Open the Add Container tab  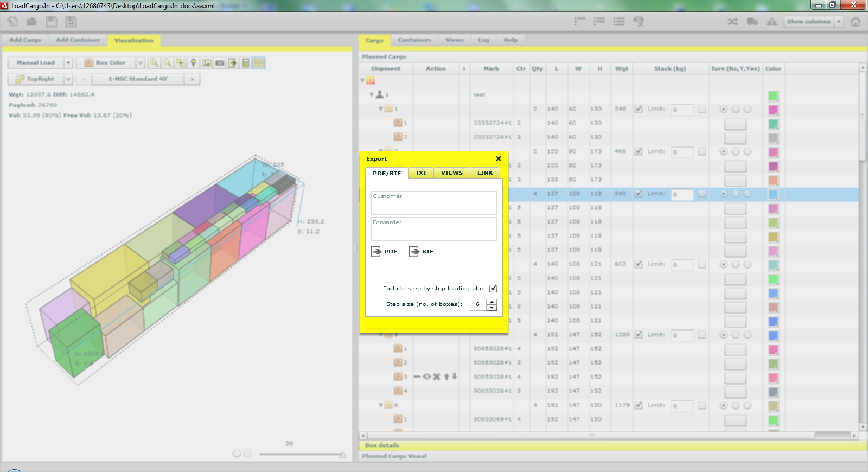coord(78,40)
